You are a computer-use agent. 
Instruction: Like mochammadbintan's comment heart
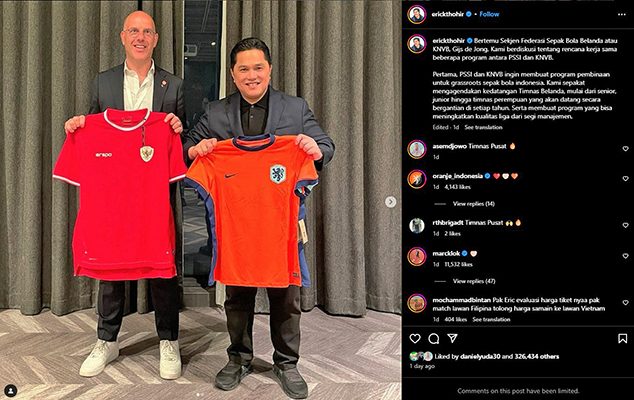point(626,303)
